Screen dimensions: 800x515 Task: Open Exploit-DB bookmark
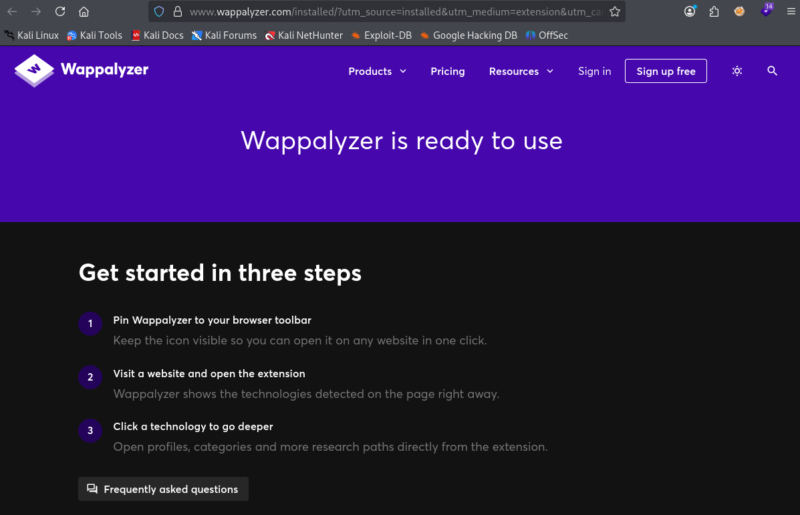(x=382, y=35)
